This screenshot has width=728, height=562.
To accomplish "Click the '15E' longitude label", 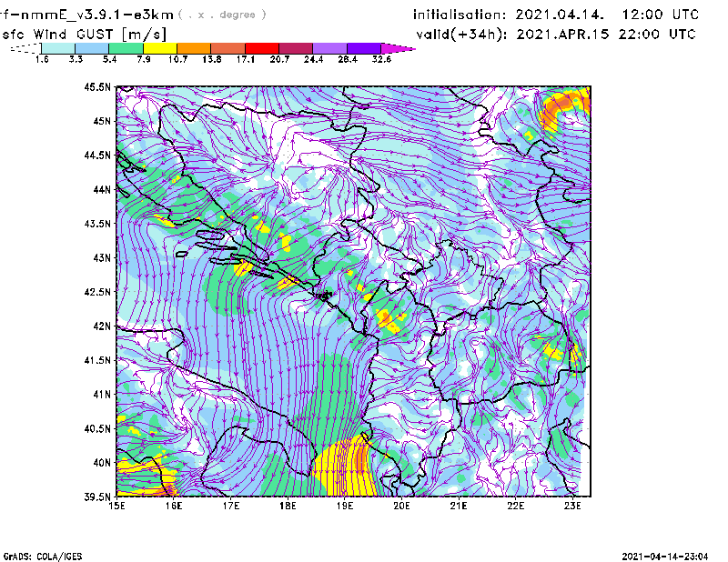I will [116, 506].
